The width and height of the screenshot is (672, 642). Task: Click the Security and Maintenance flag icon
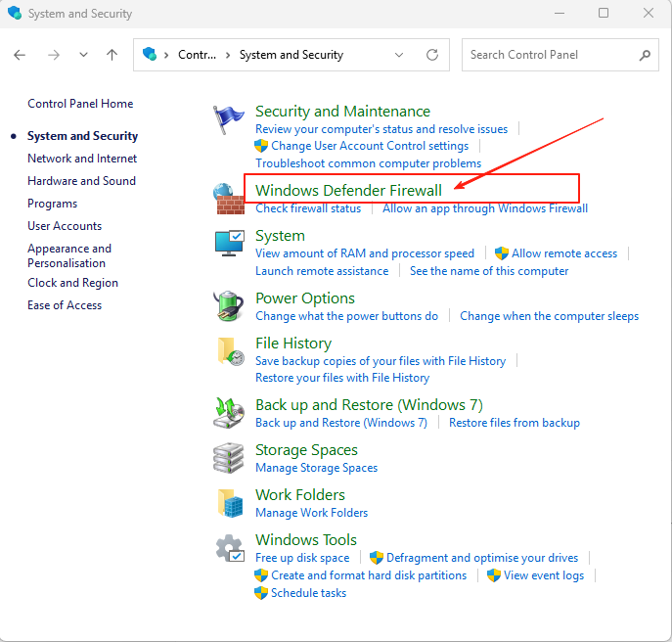click(229, 119)
